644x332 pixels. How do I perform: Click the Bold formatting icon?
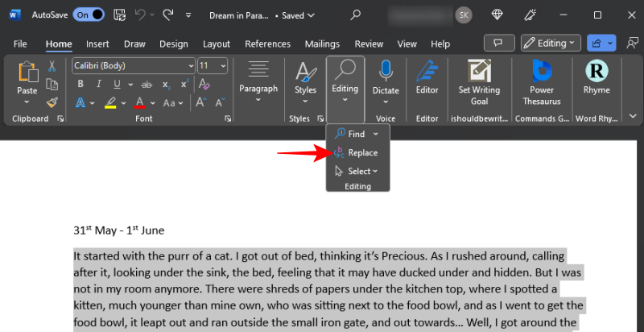pyautogui.click(x=80, y=84)
